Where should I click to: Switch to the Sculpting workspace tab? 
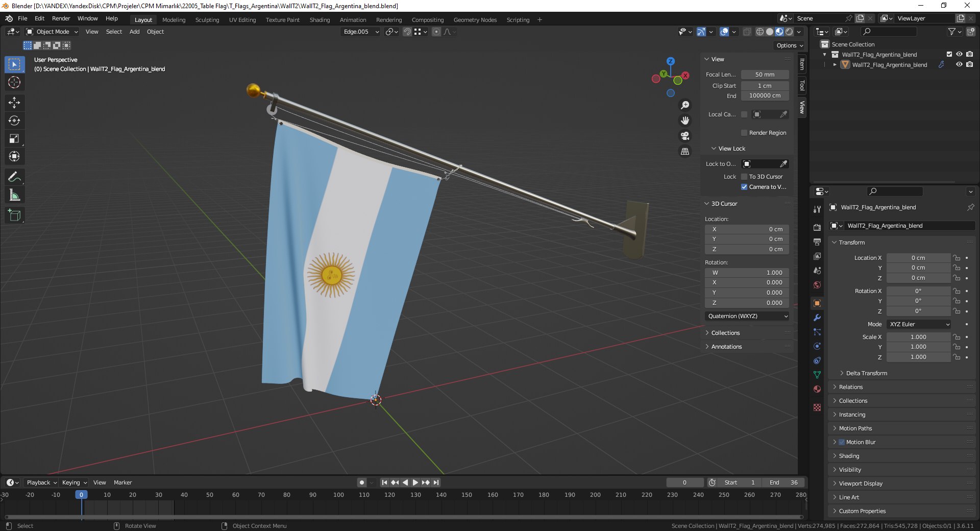click(x=207, y=20)
